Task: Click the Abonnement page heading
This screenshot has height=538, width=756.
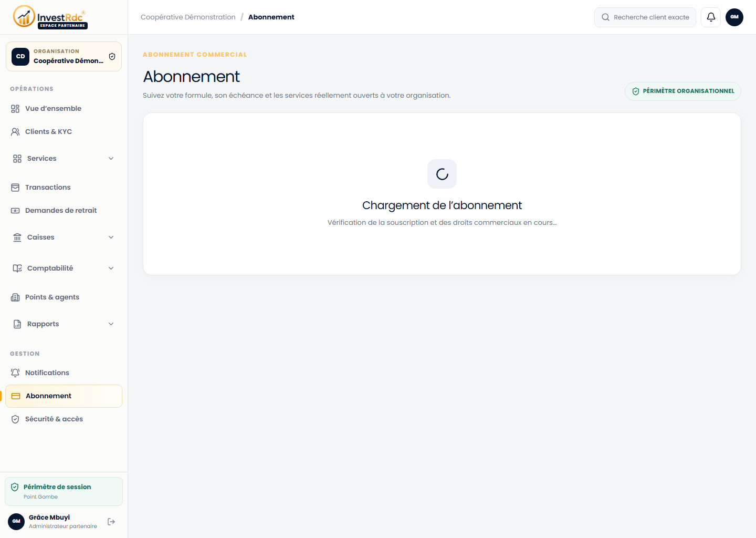Action: [192, 77]
